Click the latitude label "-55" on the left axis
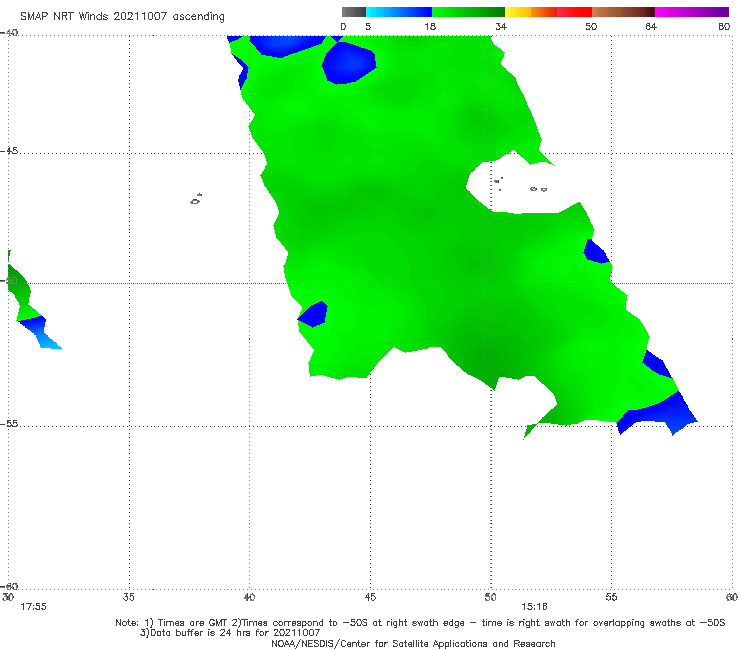This screenshot has height=650, width=740. (x=9, y=424)
